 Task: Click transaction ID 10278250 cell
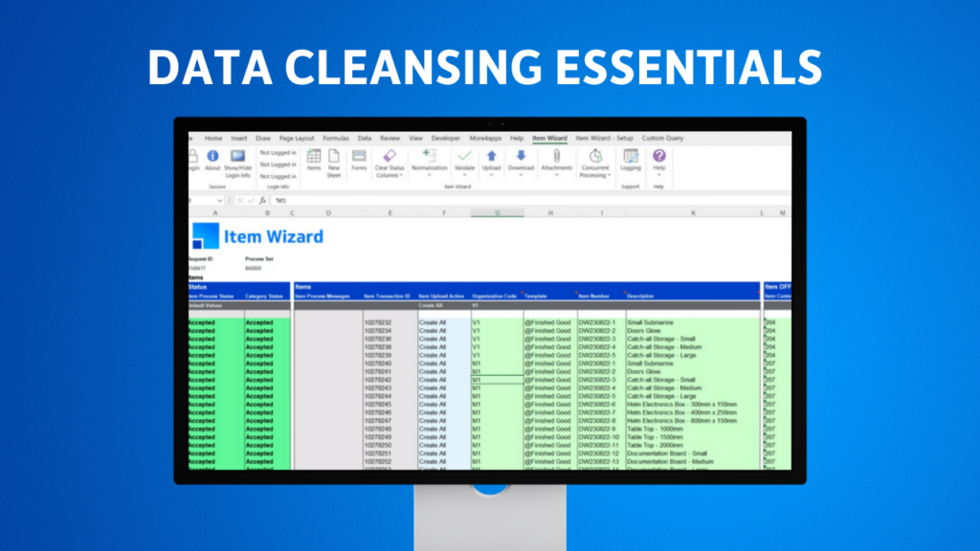(x=390, y=446)
